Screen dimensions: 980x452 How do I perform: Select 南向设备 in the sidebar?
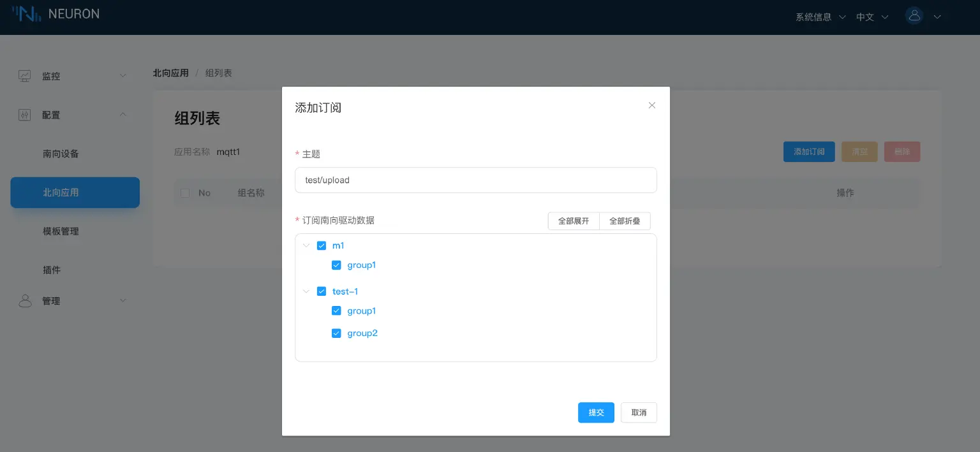pyautogui.click(x=61, y=154)
